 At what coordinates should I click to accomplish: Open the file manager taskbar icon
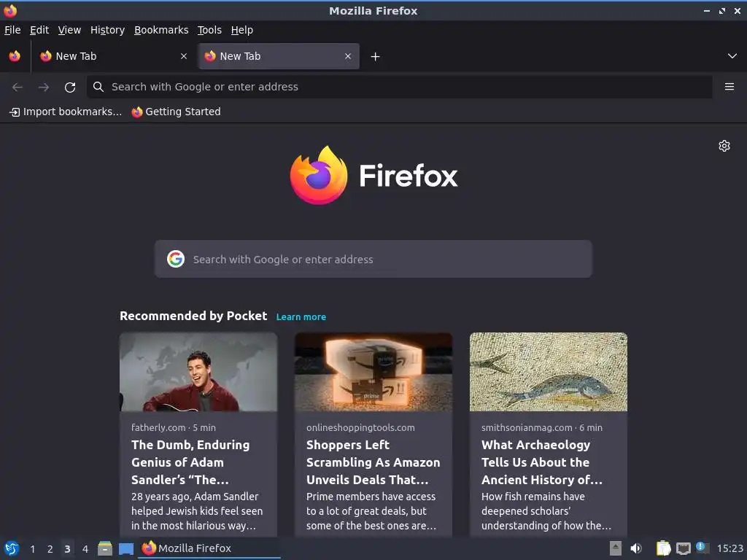[x=105, y=548]
